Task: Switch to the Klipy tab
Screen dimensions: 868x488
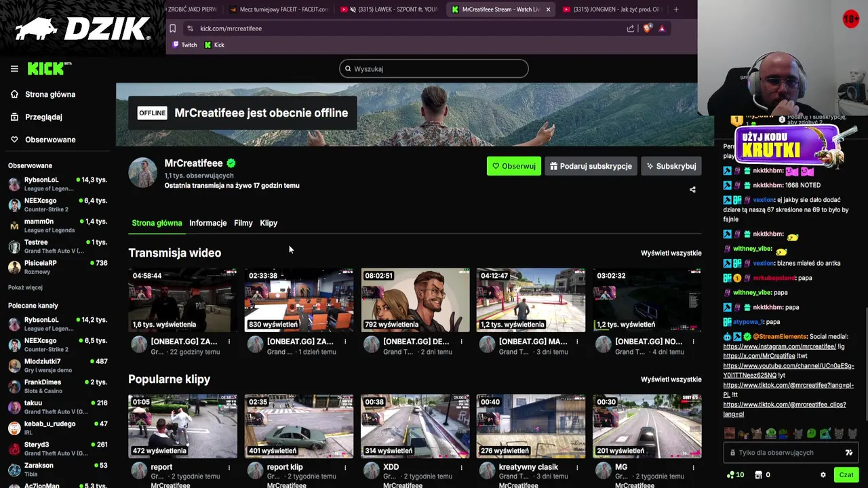Action: [x=269, y=223]
